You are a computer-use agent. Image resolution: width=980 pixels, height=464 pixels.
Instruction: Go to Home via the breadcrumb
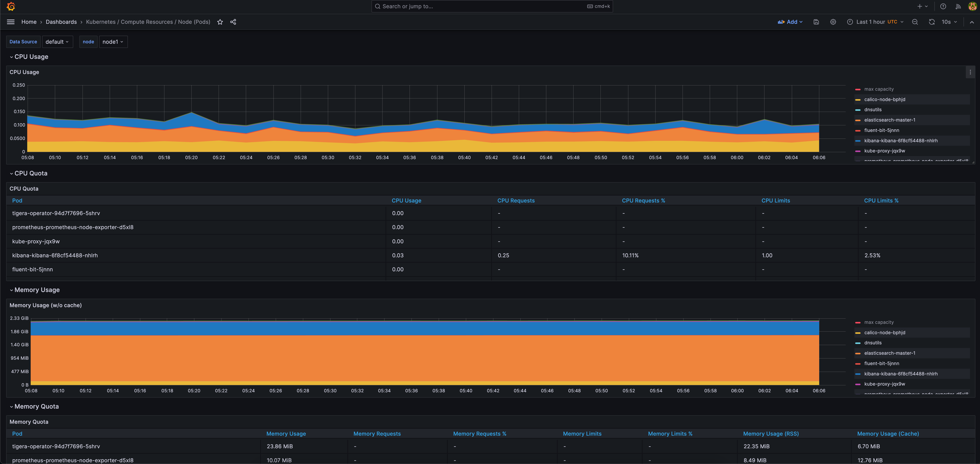(x=29, y=22)
